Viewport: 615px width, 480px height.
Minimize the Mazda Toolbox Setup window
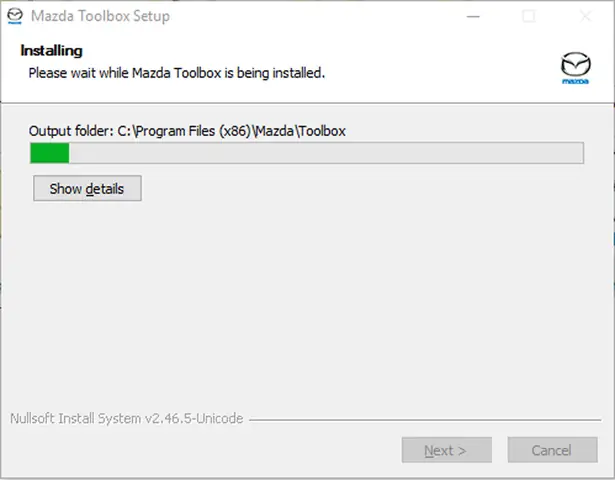(x=472, y=16)
